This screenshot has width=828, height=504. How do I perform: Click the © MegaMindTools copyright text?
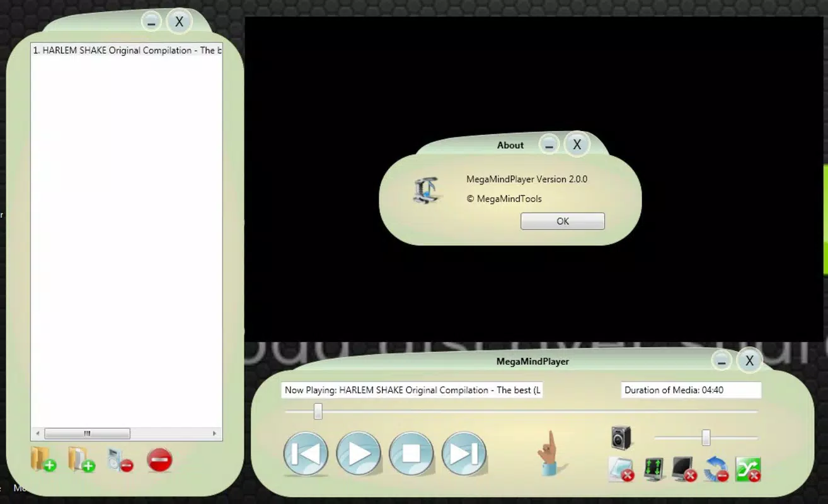(x=504, y=198)
